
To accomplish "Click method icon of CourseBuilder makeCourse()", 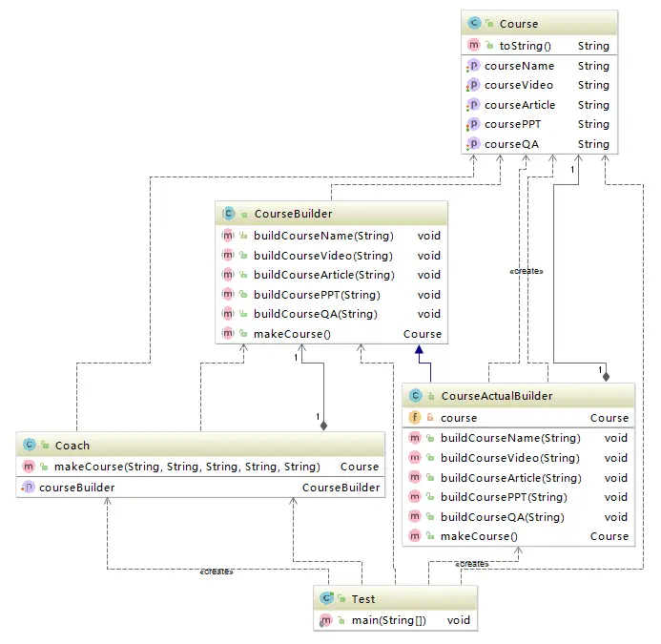I will point(228,333).
